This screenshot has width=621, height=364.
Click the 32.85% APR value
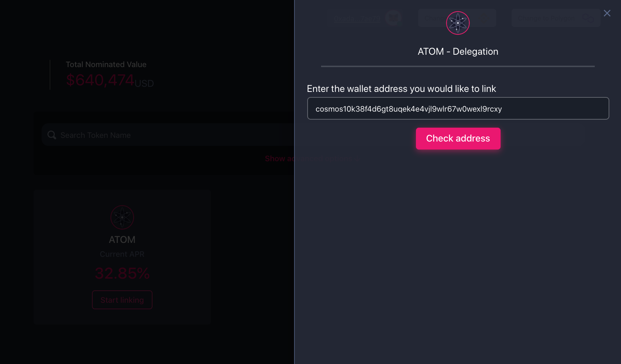[122, 273]
